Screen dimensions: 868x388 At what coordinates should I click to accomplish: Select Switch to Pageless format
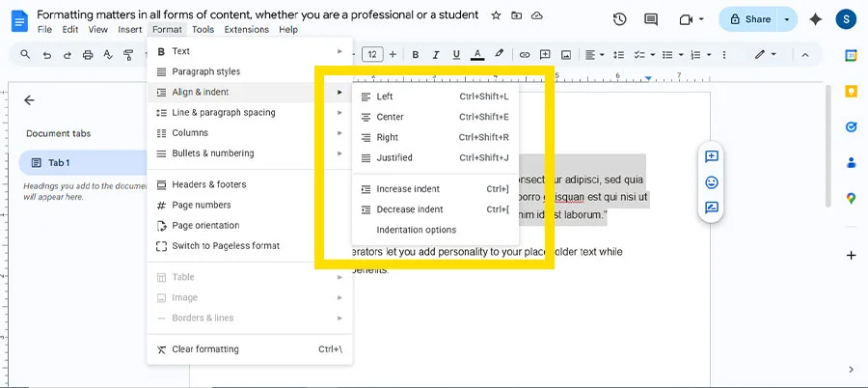click(x=250, y=246)
